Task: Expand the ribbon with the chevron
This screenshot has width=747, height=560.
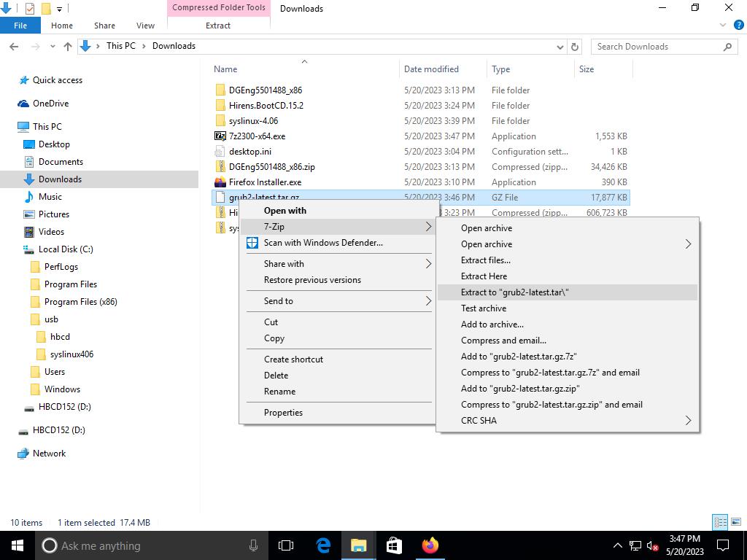Action: (724, 26)
